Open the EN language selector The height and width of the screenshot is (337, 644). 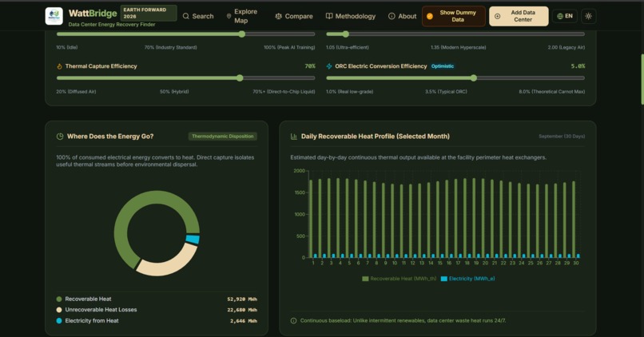[x=565, y=16]
